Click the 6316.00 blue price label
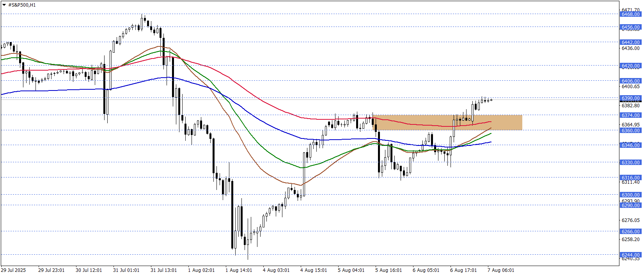This screenshot has width=644, height=275. click(630, 178)
